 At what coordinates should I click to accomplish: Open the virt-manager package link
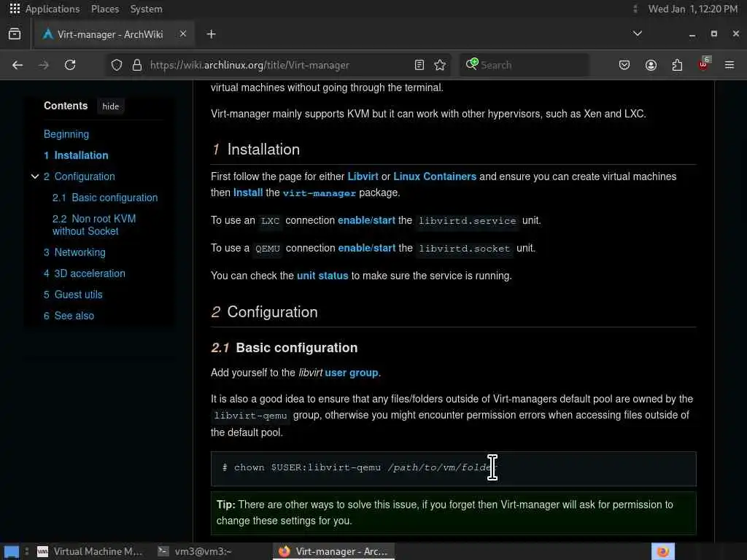pyautogui.click(x=320, y=193)
